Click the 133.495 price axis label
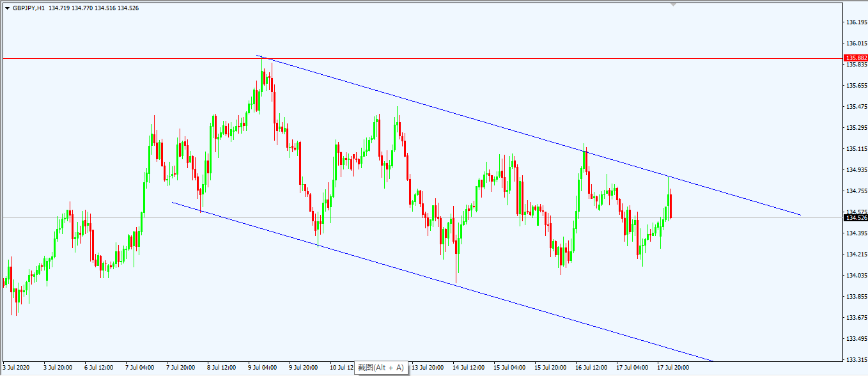 click(856, 339)
